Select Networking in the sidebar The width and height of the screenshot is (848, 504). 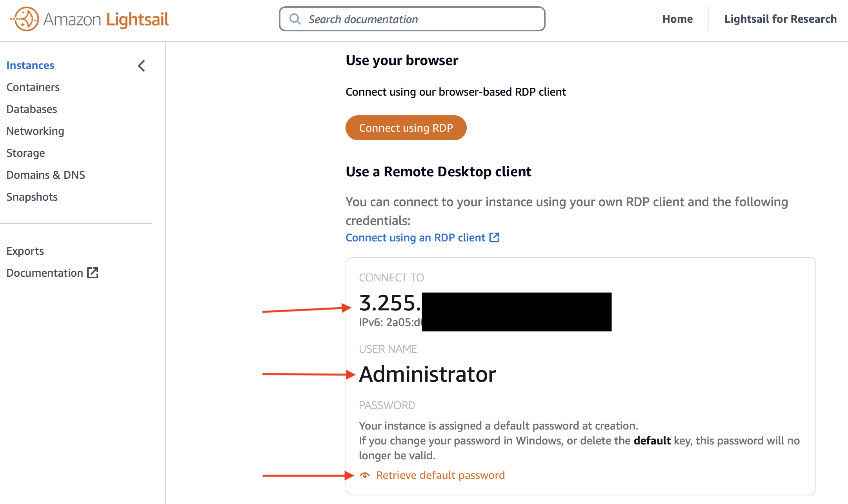(x=35, y=131)
